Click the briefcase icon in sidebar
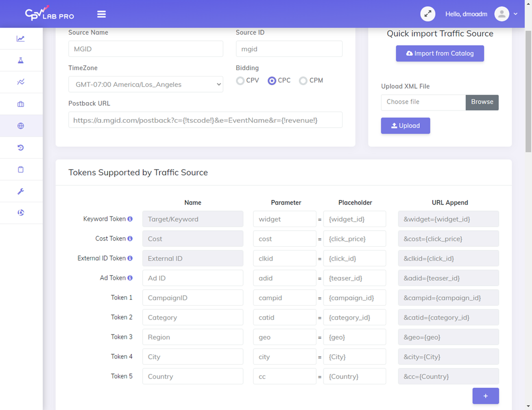532x410 pixels. click(x=21, y=104)
